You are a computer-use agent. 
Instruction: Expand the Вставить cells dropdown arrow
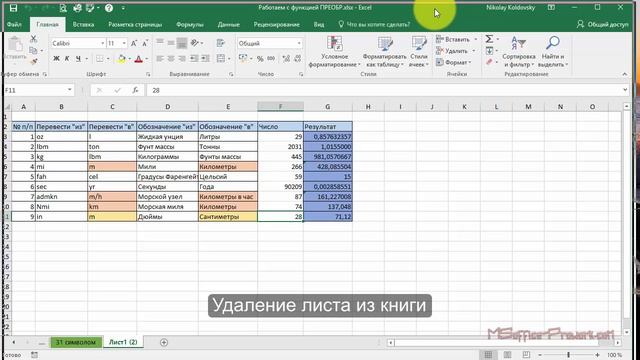click(475, 40)
